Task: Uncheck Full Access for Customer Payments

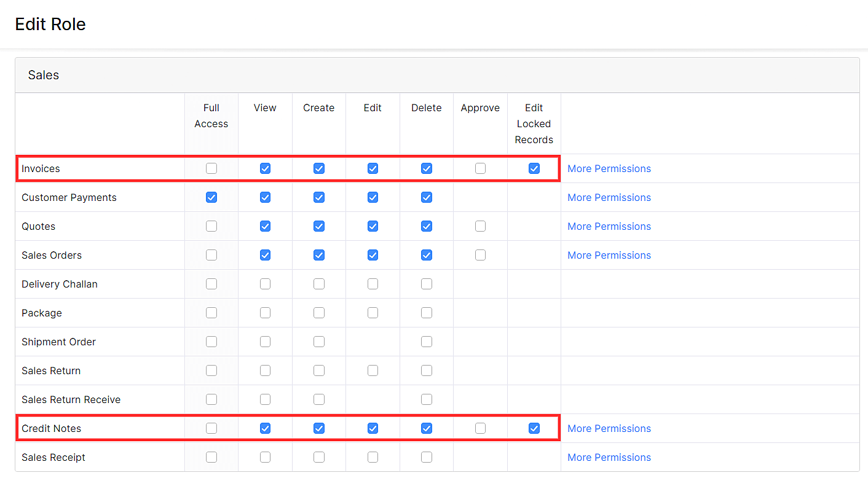Action: (x=211, y=197)
